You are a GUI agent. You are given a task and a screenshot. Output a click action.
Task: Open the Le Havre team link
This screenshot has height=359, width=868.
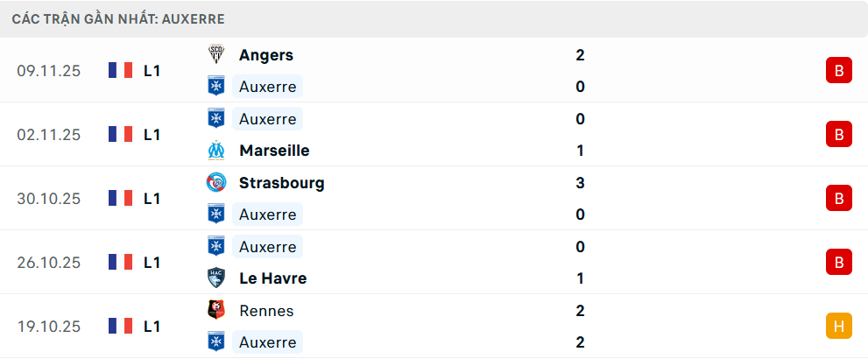coord(272,278)
